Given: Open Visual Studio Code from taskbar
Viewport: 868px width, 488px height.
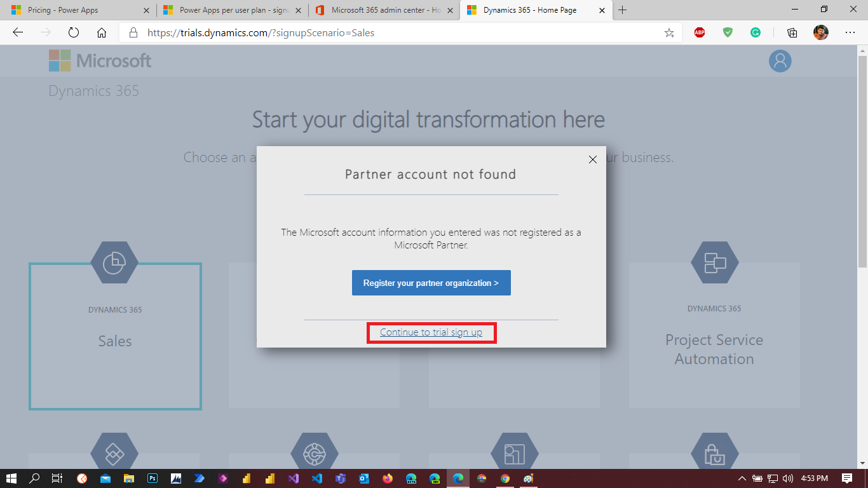Looking at the screenshot, I should (316, 478).
